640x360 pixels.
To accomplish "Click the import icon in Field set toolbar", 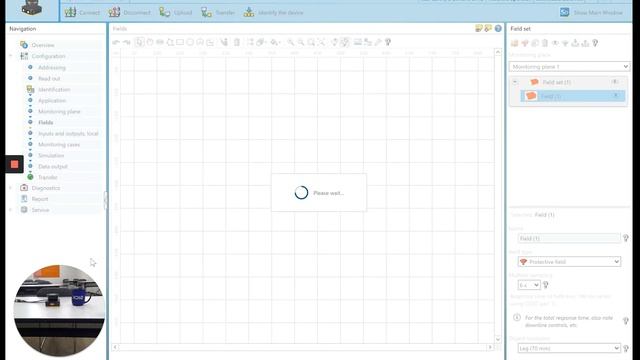I will click(x=575, y=43).
